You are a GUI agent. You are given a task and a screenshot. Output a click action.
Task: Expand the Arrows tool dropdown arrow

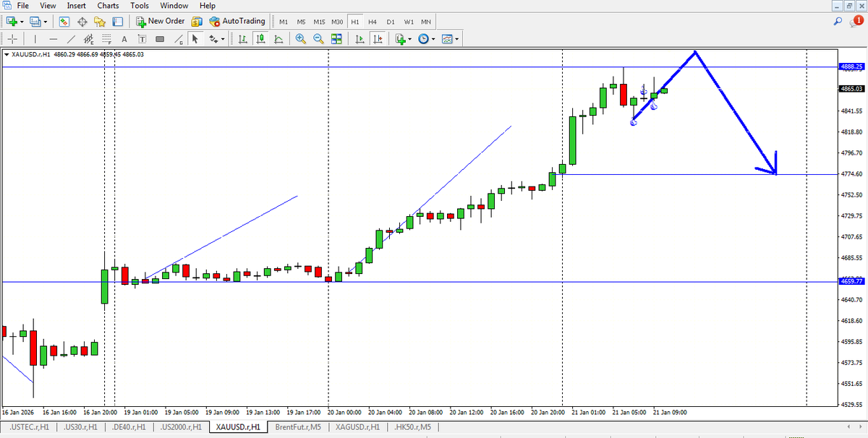[223, 39]
